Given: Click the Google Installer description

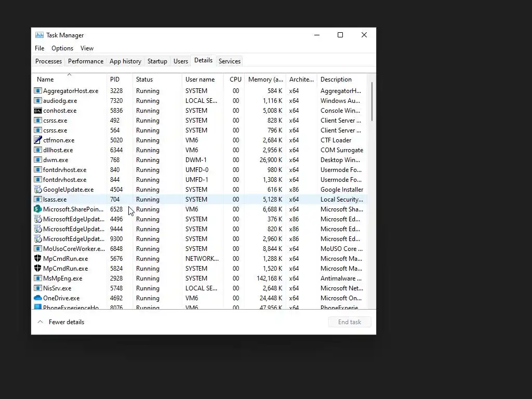Looking at the screenshot, I should tap(342, 189).
